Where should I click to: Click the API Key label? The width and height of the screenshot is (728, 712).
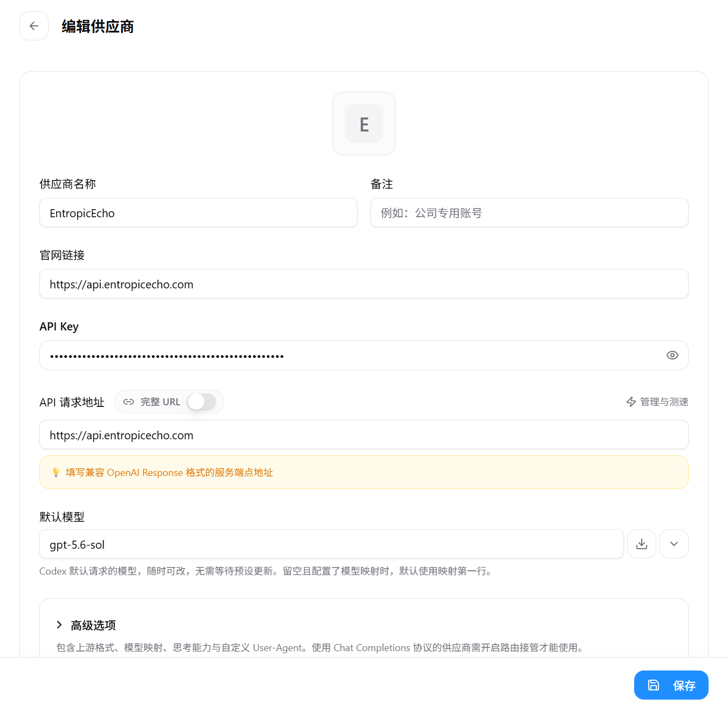tap(59, 327)
